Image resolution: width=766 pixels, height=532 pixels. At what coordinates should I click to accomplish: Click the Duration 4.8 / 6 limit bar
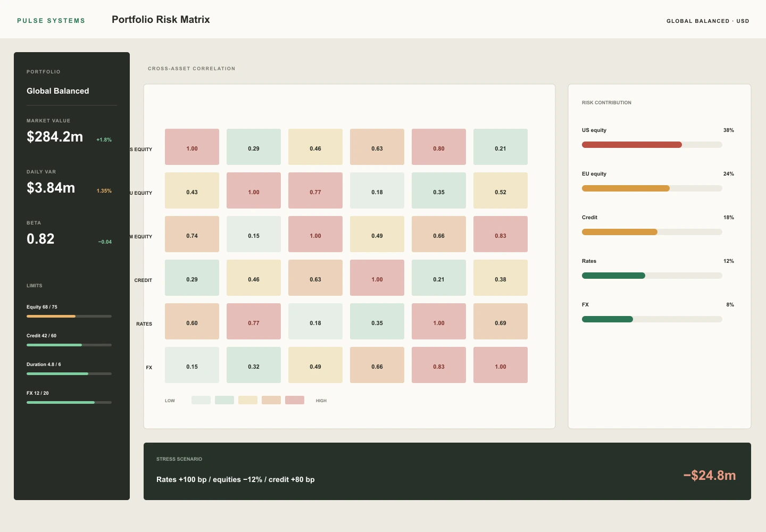pos(69,373)
